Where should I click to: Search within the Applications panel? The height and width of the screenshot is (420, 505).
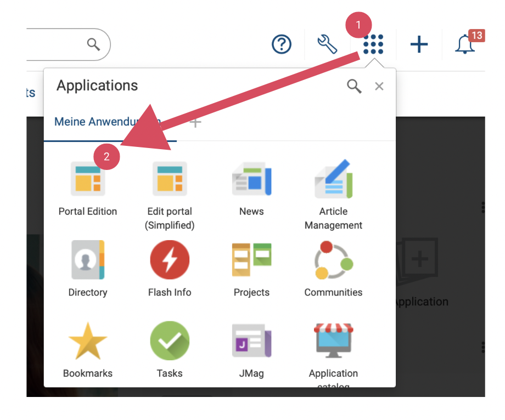(x=354, y=86)
